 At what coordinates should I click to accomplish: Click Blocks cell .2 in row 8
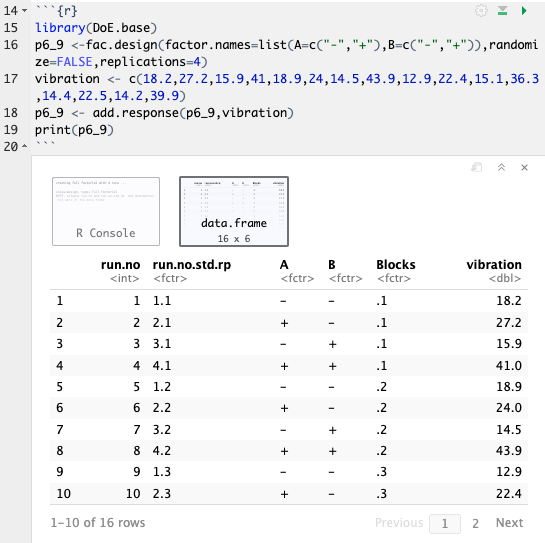[x=382, y=451]
